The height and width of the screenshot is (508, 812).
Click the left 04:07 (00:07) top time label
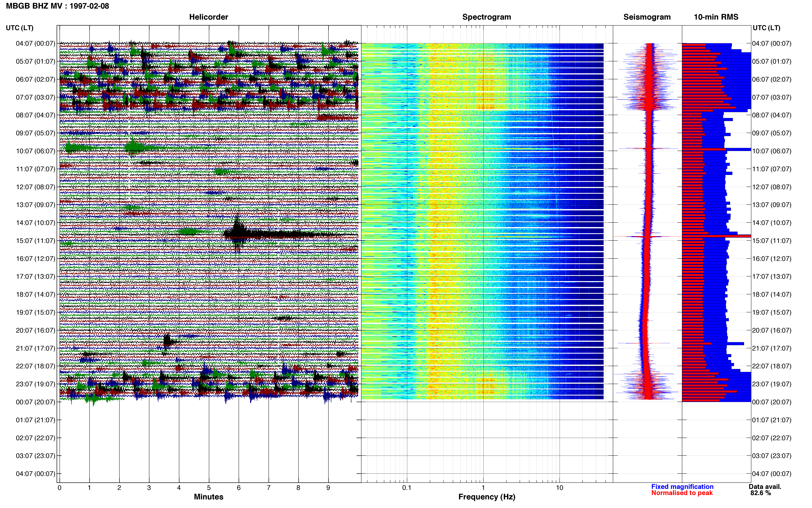coord(35,43)
